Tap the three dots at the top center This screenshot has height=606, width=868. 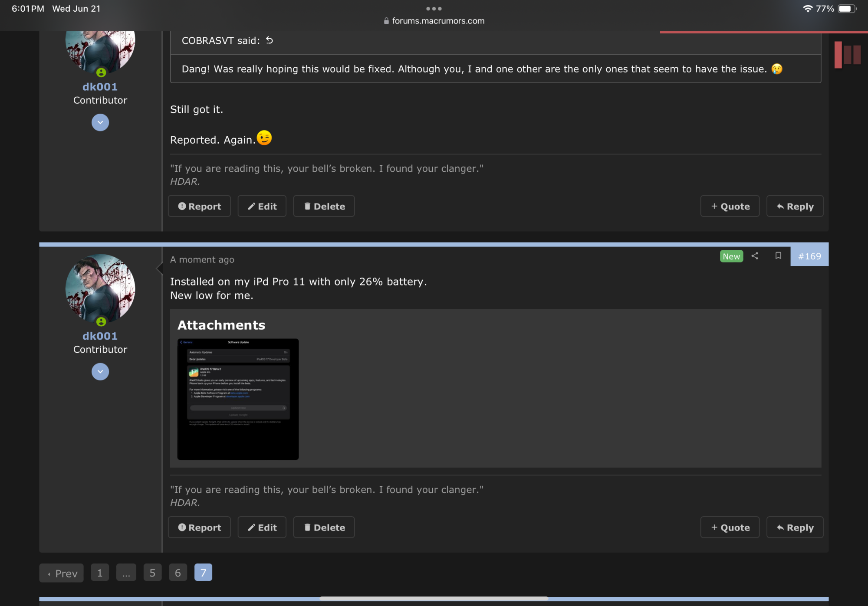tap(434, 9)
